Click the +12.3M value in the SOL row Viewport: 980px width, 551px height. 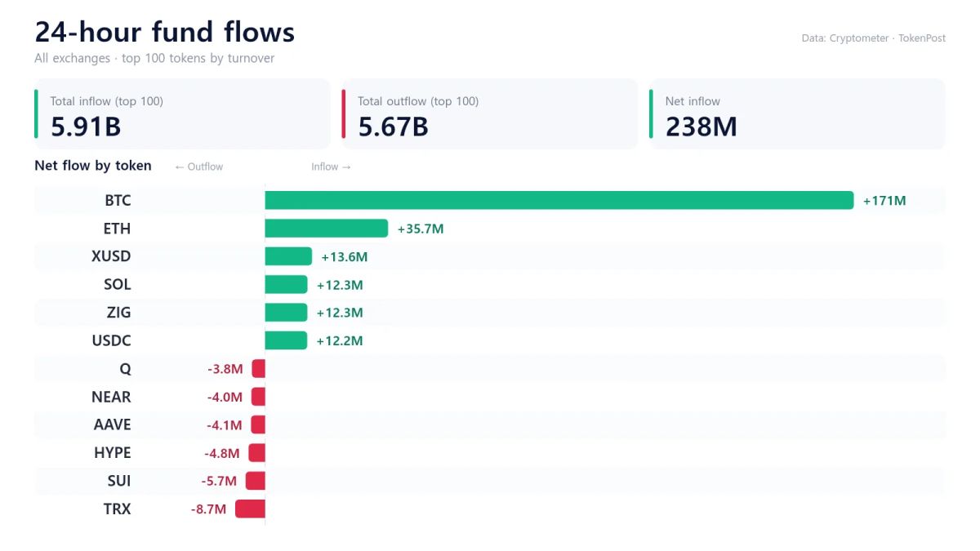click(340, 285)
